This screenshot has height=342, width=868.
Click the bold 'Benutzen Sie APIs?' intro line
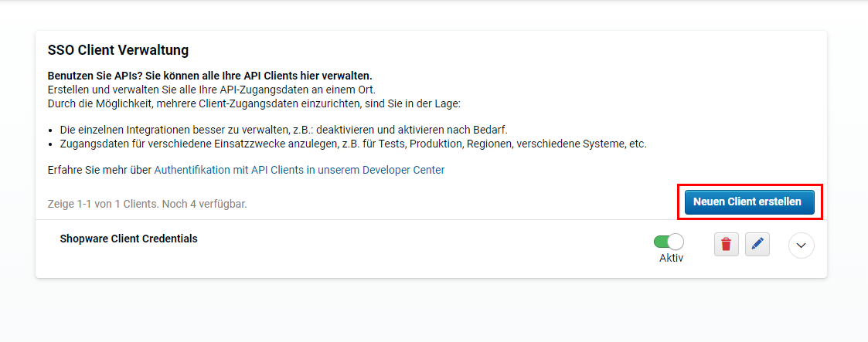[209, 75]
